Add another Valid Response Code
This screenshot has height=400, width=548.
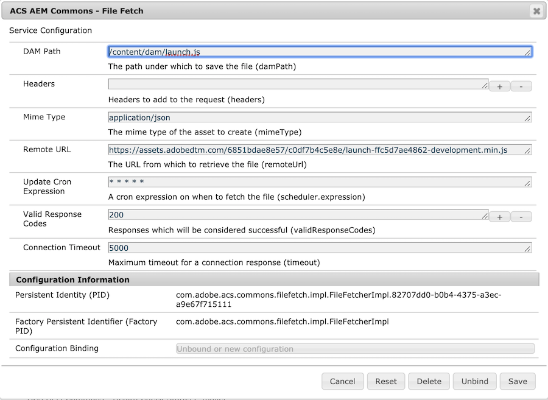tap(499, 217)
